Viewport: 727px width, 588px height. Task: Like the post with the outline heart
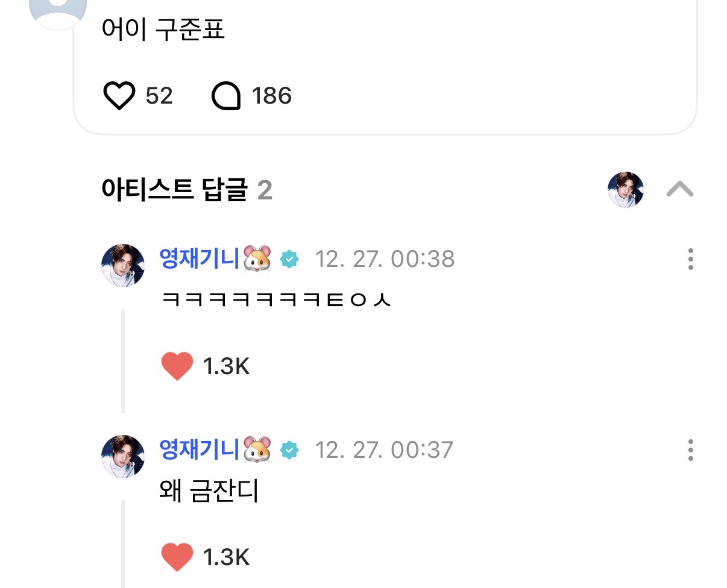(x=119, y=96)
